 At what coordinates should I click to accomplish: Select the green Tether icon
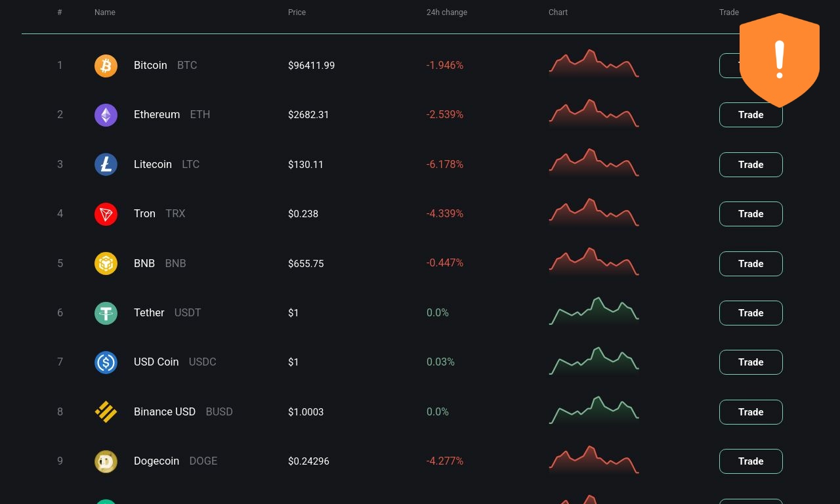[106, 313]
